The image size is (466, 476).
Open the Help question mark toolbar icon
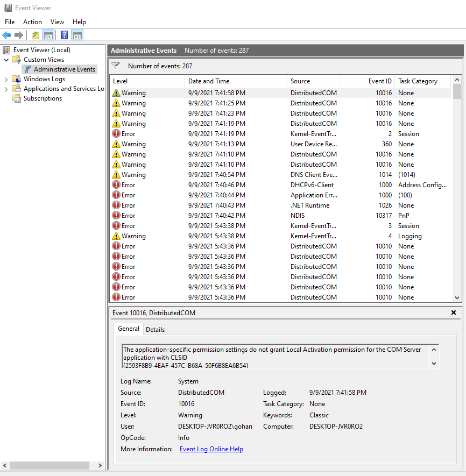tap(64, 35)
